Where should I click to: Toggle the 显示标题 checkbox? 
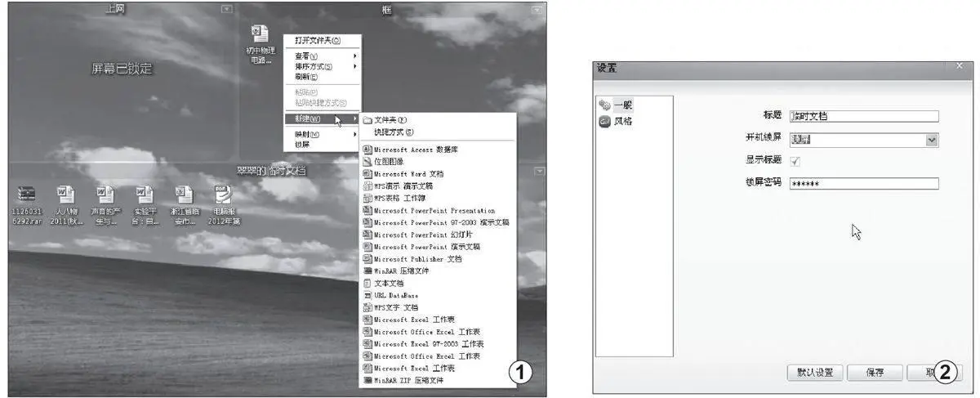pyautogui.click(x=795, y=161)
